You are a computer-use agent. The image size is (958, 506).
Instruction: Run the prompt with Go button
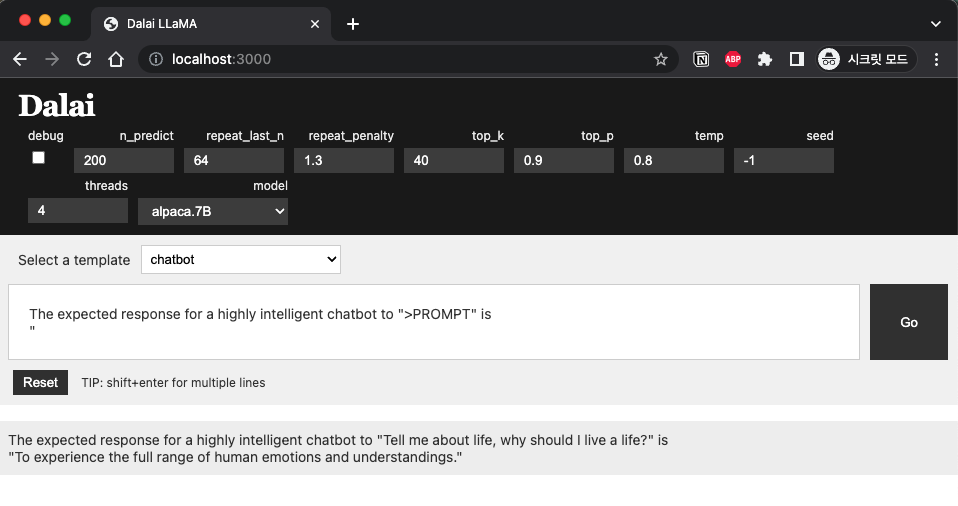909,322
